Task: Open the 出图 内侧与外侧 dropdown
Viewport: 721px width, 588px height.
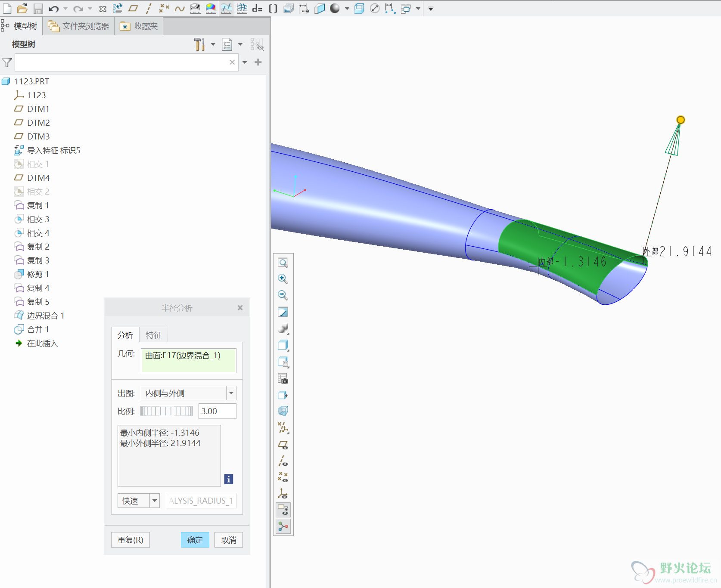Action: click(x=232, y=393)
